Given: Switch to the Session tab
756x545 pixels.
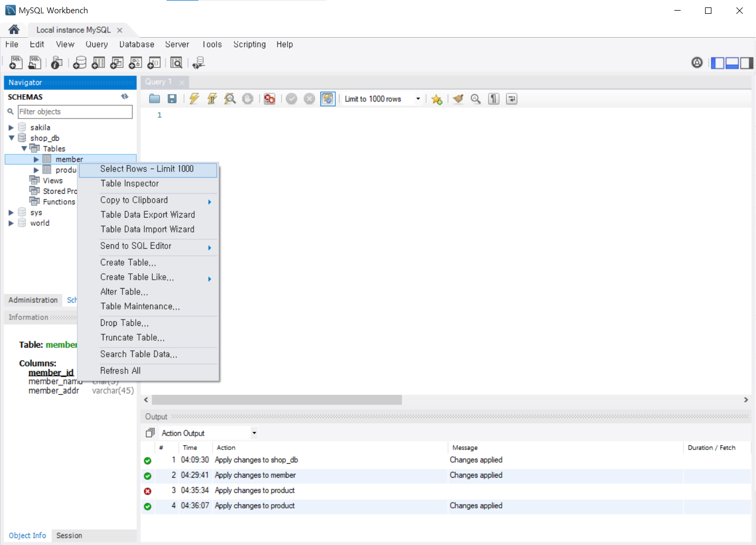Looking at the screenshot, I should (x=69, y=536).
